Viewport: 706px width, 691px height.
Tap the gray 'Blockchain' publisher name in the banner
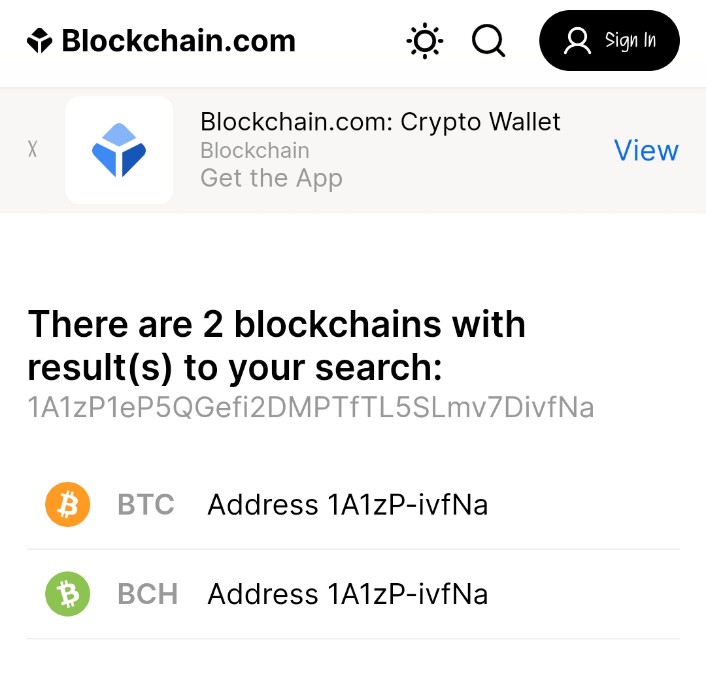coord(255,151)
